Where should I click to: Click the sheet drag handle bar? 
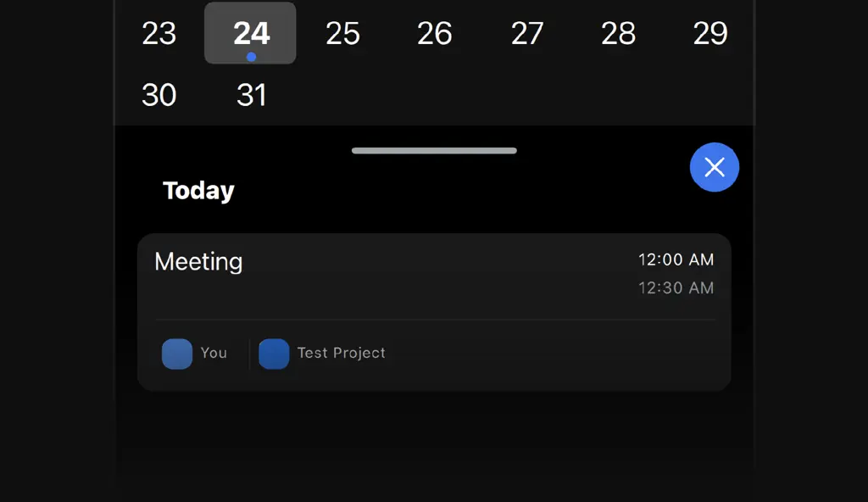pyautogui.click(x=434, y=151)
